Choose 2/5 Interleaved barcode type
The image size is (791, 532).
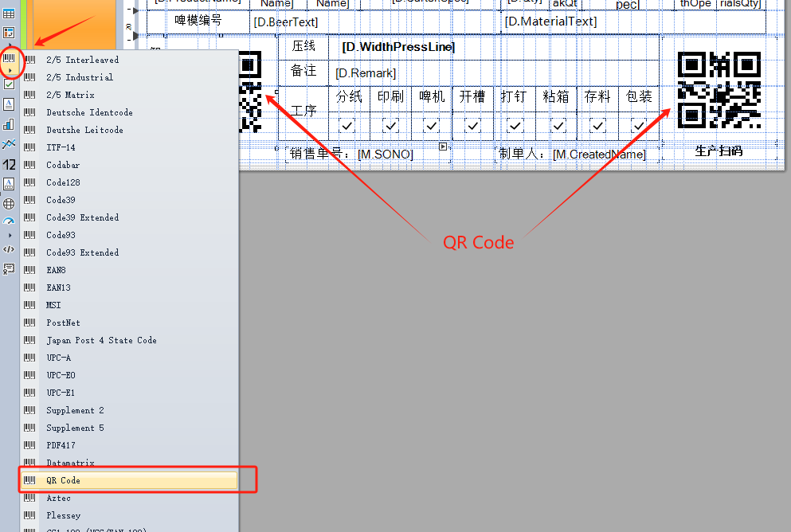pyautogui.click(x=129, y=60)
